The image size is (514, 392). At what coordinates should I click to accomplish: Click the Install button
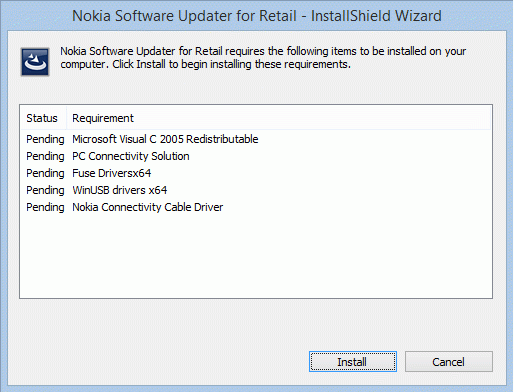click(353, 362)
